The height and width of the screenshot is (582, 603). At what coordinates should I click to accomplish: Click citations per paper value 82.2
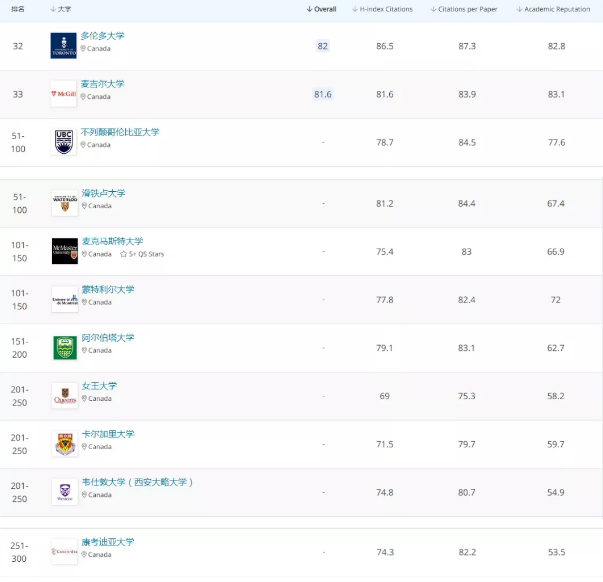[x=467, y=552]
